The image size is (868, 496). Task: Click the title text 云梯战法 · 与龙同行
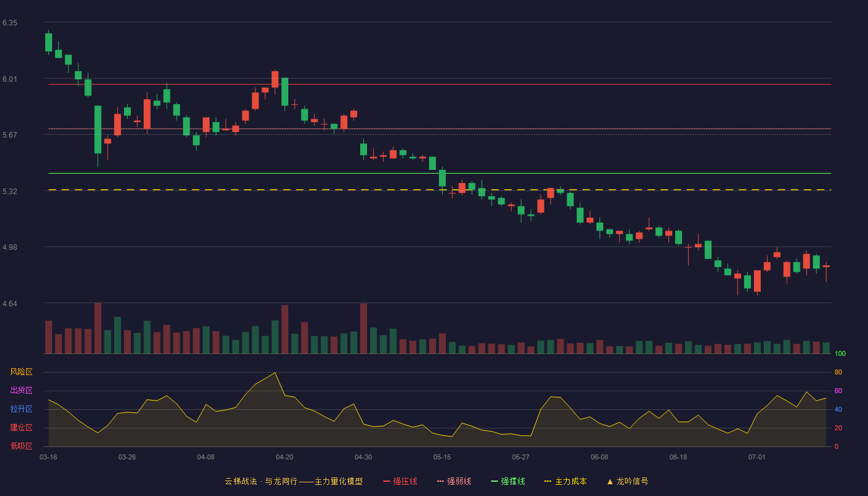[261, 481]
